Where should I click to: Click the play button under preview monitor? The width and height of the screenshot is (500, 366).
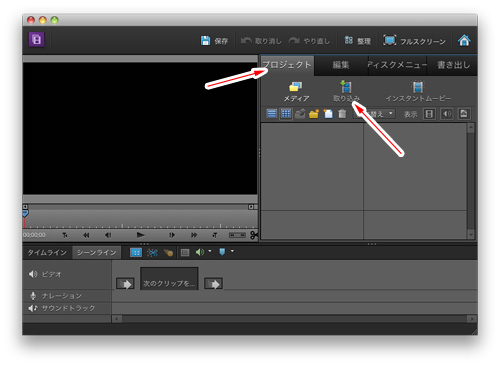coord(141,235)
